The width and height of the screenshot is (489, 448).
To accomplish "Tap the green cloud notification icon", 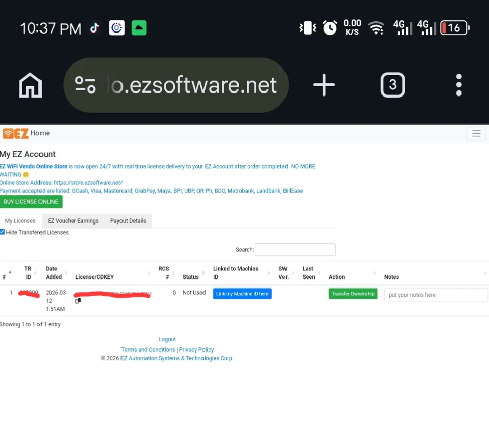I will [139, 28].
